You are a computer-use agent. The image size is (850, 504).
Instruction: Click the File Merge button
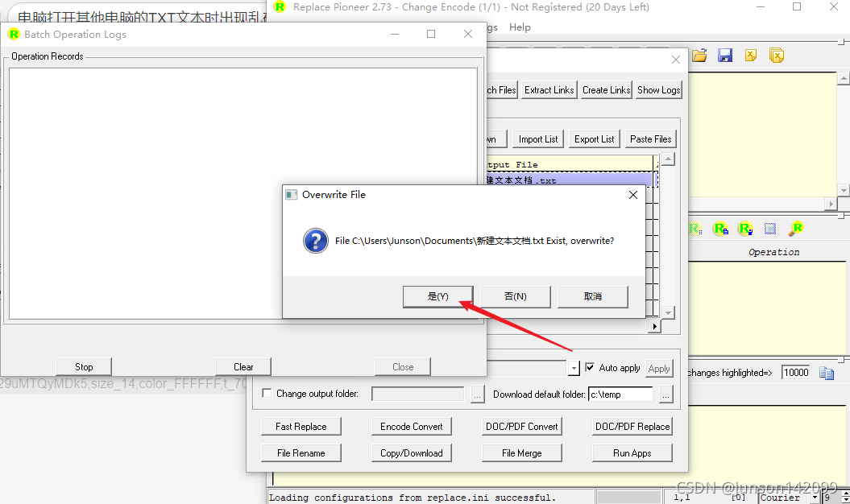point(522,453)
